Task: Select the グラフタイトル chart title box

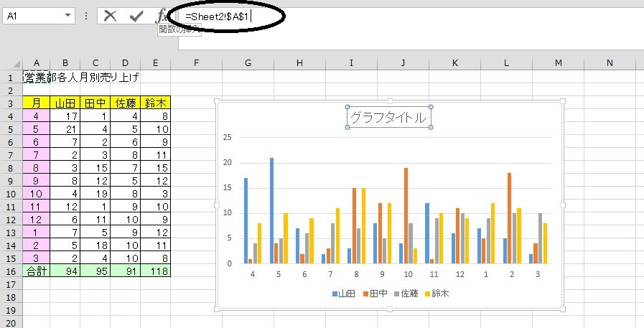Action: [x=388, y=117]
